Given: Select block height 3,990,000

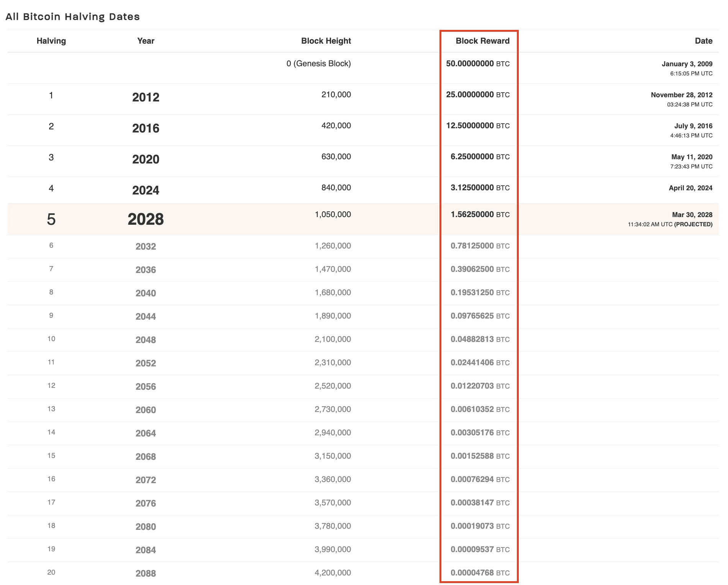Looking at the screenshot, I should pos(333,549).
